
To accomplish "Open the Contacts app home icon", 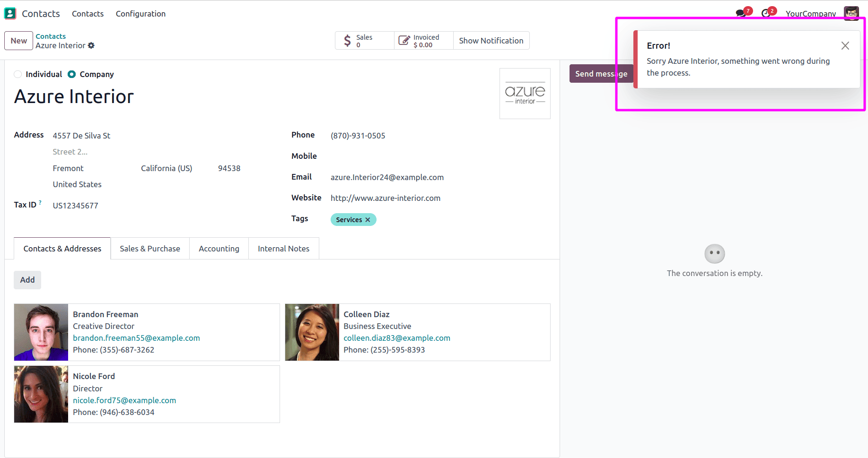I will (10, 14).
